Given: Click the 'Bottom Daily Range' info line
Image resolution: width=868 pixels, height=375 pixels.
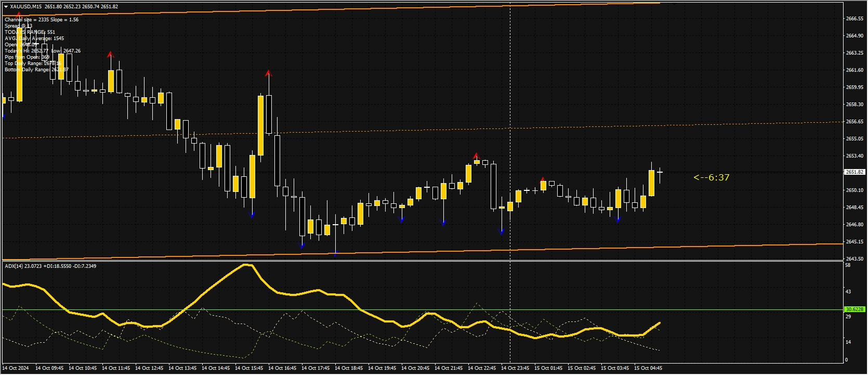Looking at the screenshot, I should (x=36, y=70).
